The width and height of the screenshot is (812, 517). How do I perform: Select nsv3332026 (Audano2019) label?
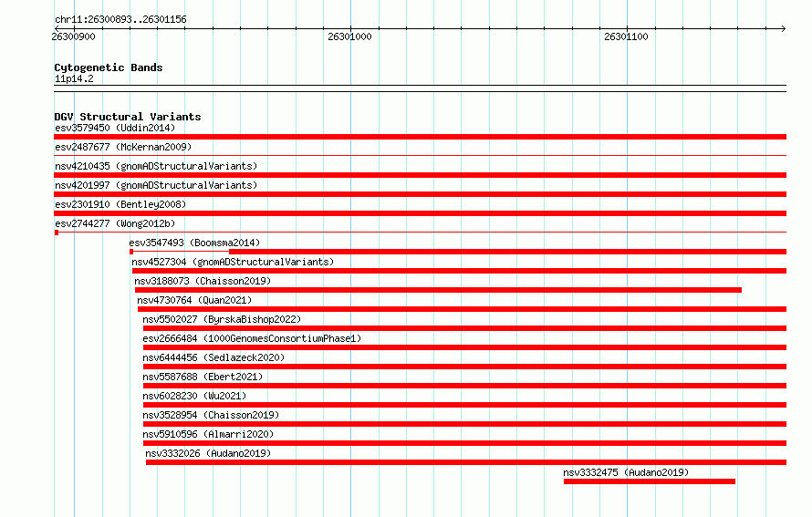point(208,453)
